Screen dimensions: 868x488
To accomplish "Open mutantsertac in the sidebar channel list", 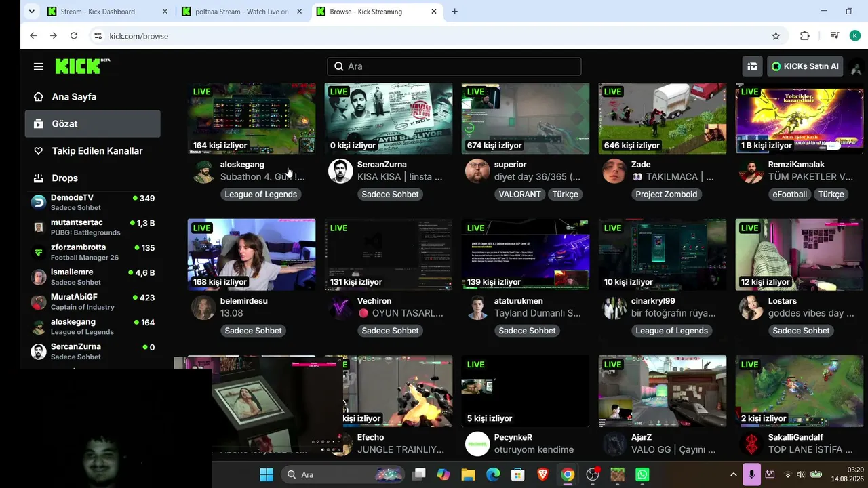I will point(93,227).
